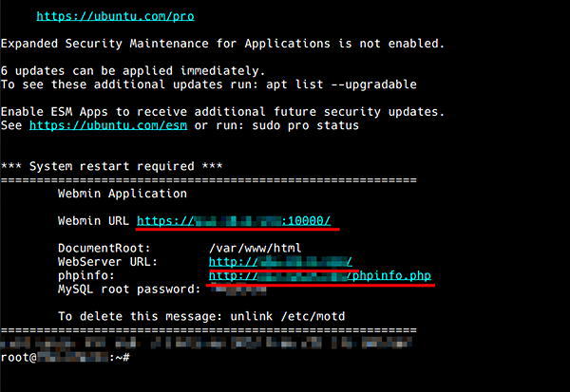Click 'Expanded Security Maintenance for Applications' line
The image size is (570, 392).
(x=222, y=44)
